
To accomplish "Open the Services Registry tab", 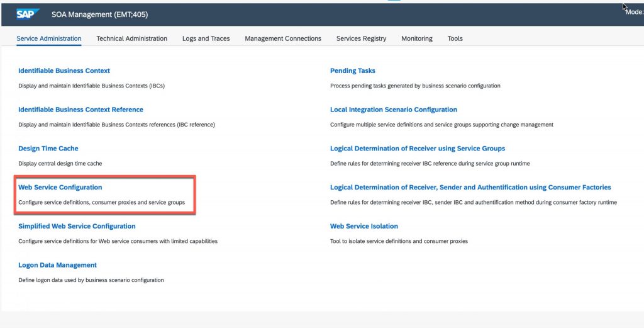I will point(361,38).
